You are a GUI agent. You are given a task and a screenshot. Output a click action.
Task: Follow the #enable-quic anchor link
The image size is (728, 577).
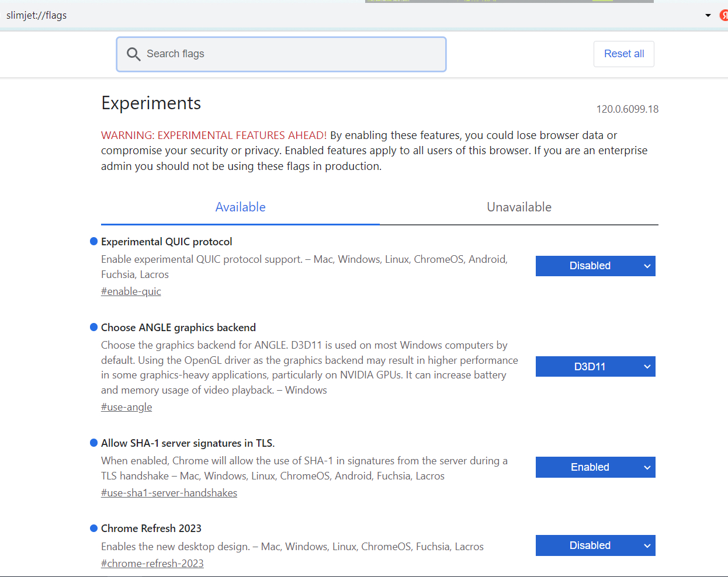click(x=131, y=291)
